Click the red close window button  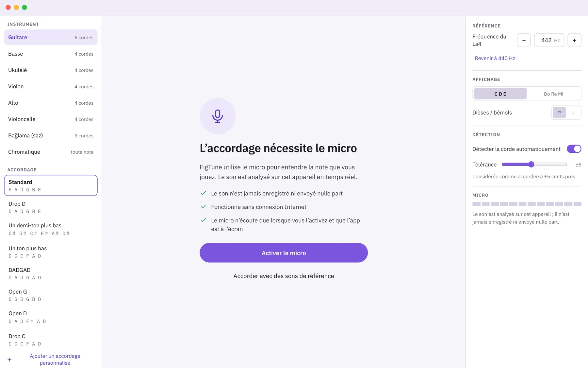coord(8,7)
